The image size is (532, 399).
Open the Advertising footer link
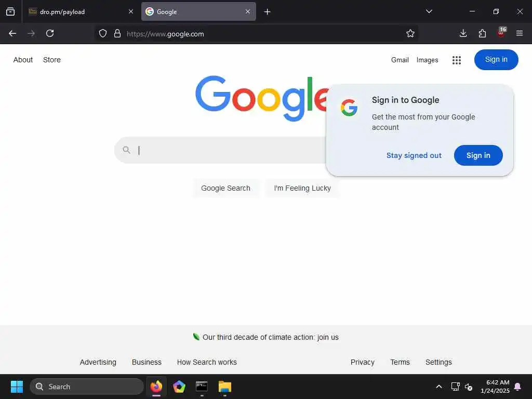[98, 362]
